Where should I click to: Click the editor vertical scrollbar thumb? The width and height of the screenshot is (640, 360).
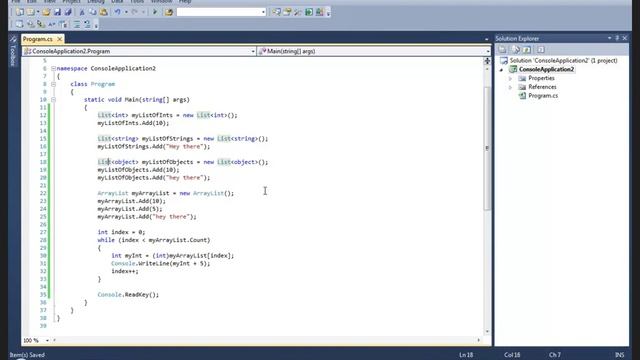487,149
